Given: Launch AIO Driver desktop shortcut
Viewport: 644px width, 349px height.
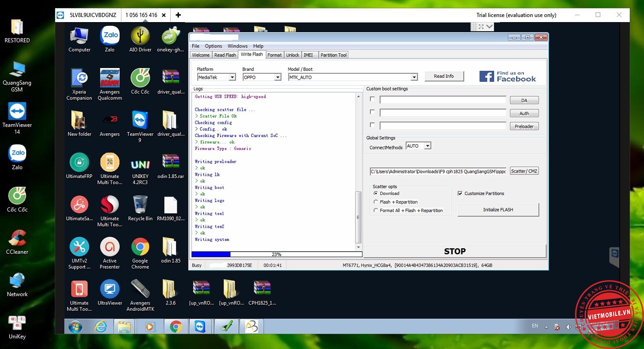Looking at the screenshot, I should click(x=140, y=40).
